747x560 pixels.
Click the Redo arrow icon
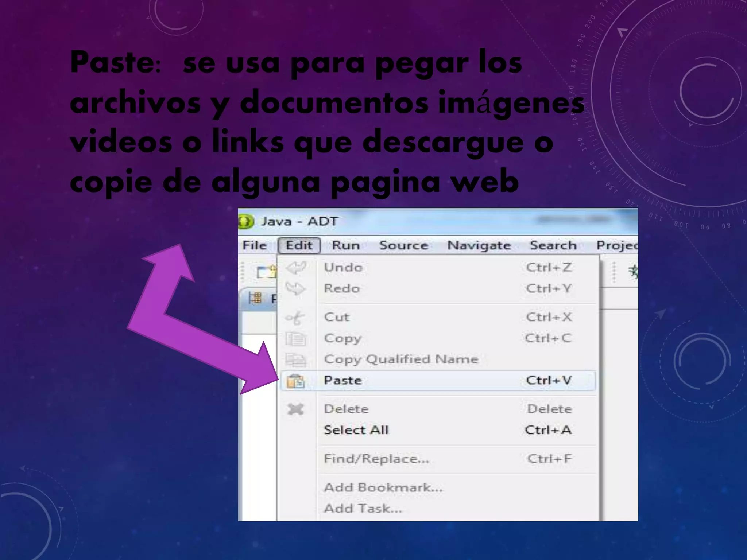coord(295,289)
